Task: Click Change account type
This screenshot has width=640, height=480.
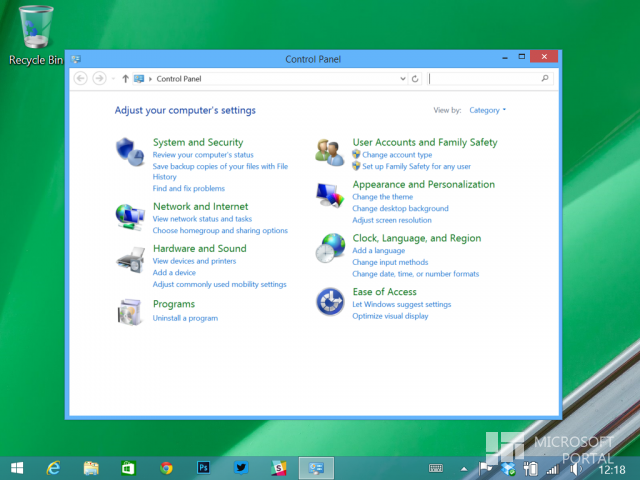Action: pyautogui.click(x=397, y=155)
